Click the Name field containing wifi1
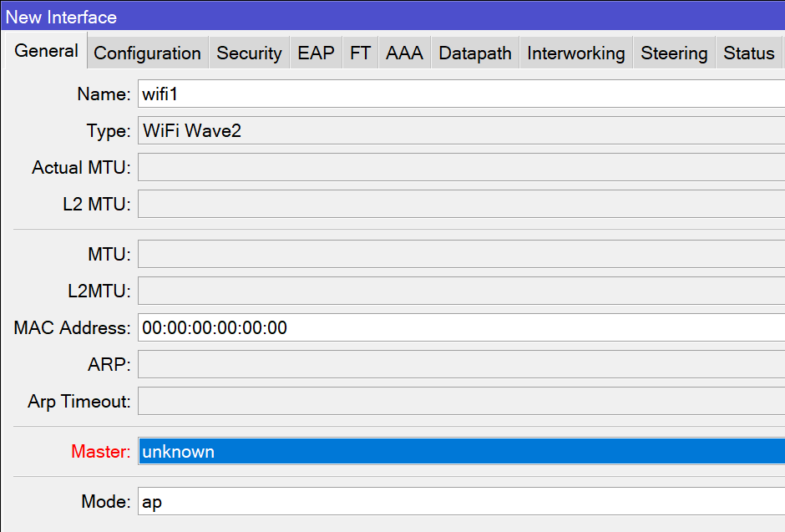This screenshot has height=532, width=785. 461,94
